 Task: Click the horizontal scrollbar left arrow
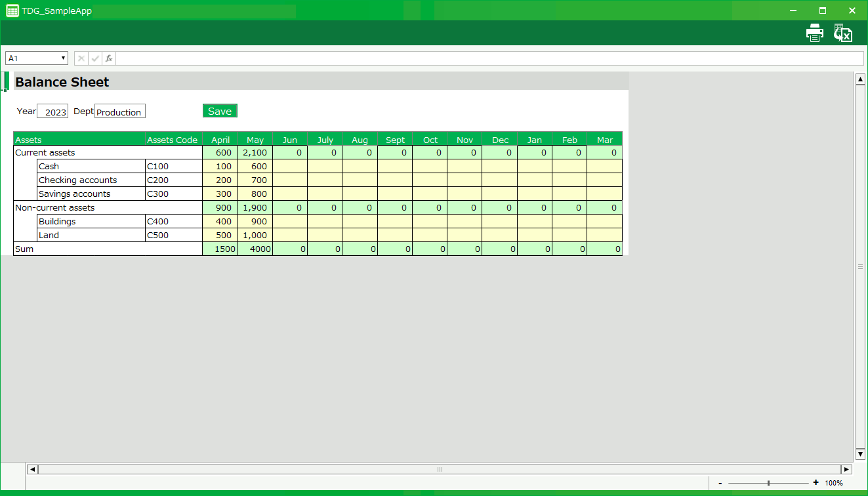point(32,469)
